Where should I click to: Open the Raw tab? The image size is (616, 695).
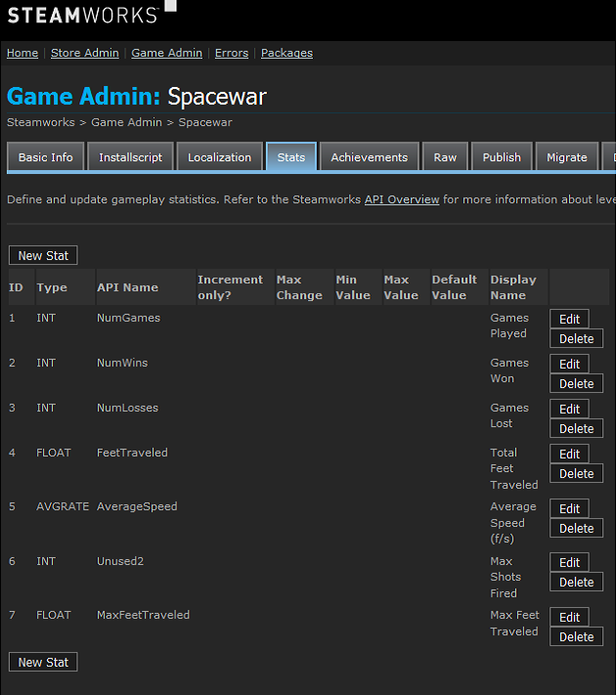(445, 157)
